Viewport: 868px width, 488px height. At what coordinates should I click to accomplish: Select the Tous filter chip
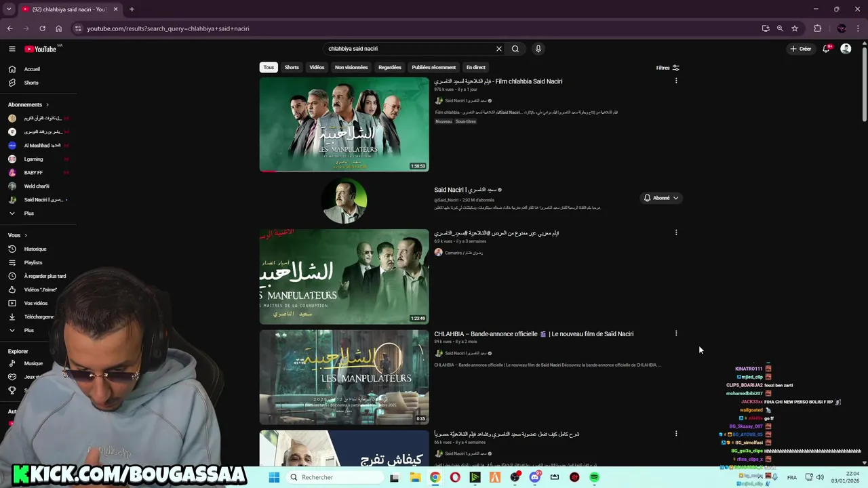(269, 67)
